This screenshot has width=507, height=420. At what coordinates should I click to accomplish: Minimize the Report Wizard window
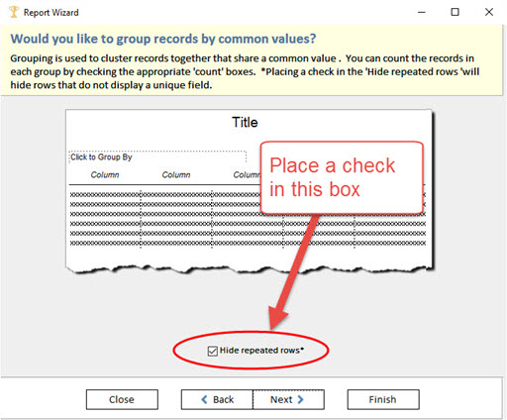pyautogui.click(x=422, y=12)
